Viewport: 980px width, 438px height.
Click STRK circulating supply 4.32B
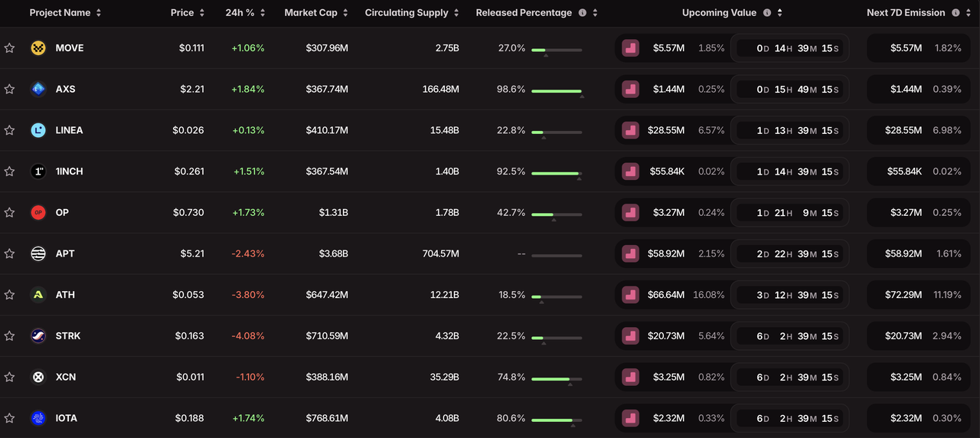click(x=446, y=336)
